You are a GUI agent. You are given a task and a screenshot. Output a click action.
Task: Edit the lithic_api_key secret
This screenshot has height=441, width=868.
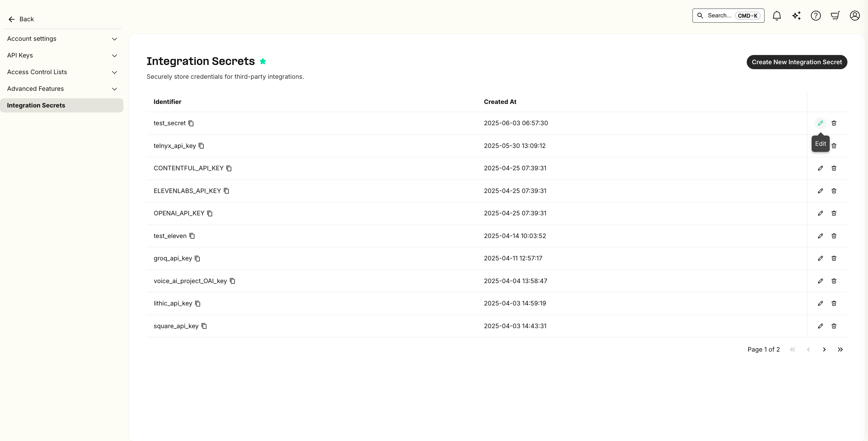pos(820,303)
